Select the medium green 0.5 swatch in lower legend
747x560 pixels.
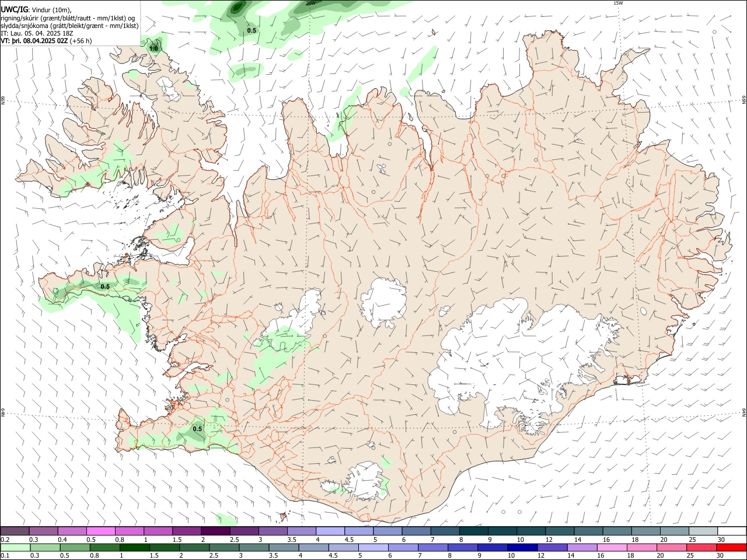75,547
